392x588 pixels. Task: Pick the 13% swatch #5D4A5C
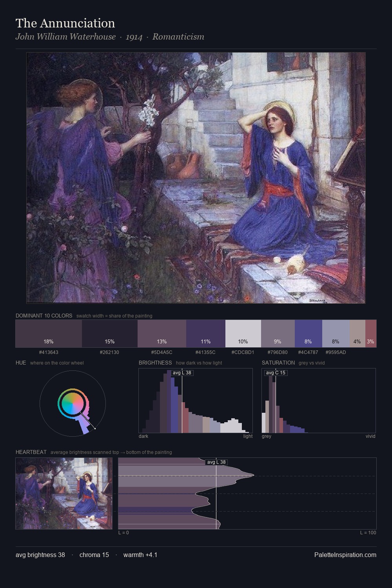pyautogui.click(x=162, y=334)
